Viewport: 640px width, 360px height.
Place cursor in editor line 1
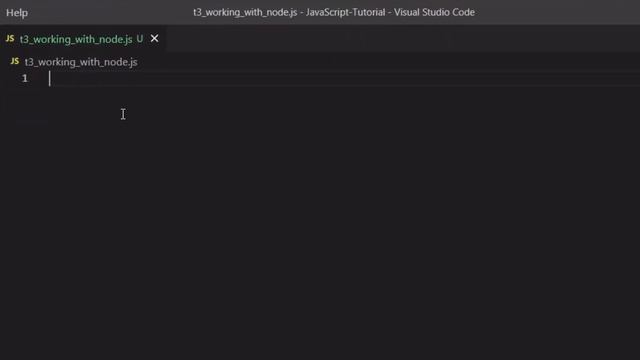[x=343, y=78]
